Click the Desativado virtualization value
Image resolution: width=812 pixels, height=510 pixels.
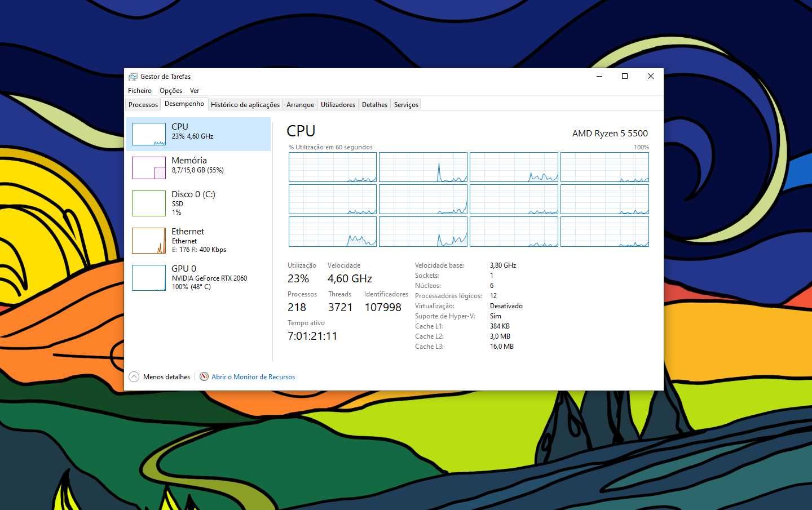506,306
